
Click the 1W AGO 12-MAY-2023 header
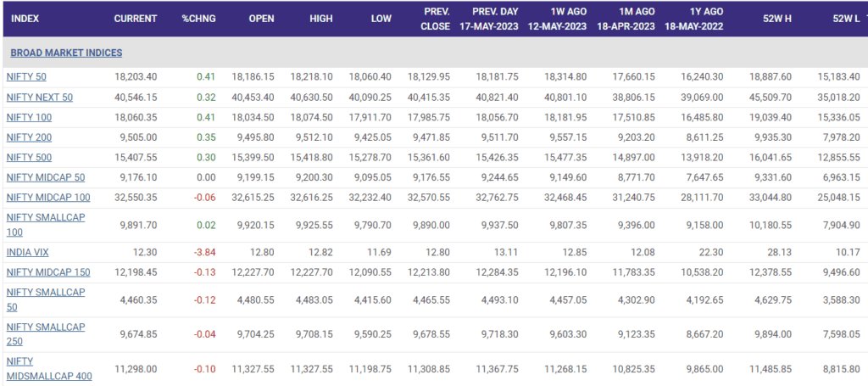(558, 19)
